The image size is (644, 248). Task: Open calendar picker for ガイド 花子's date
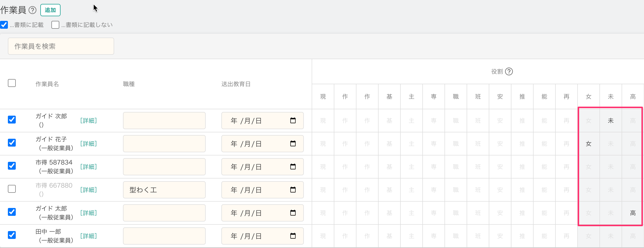(293, 144)
